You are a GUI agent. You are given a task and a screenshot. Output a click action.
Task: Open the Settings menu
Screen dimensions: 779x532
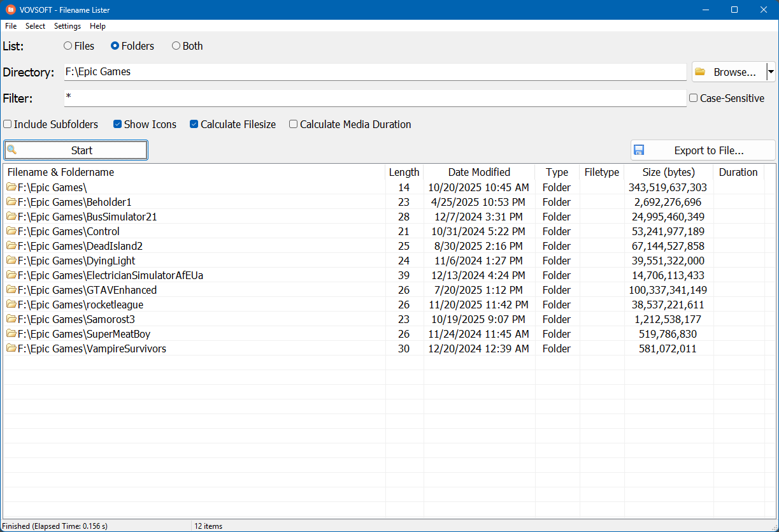pyautogui.click(x=67, y=26)
